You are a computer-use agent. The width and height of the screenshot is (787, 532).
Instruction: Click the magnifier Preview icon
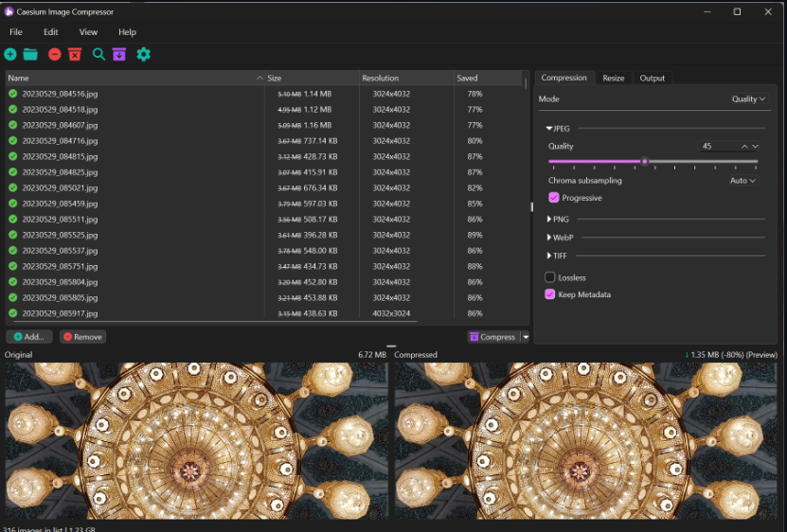[98, 54]
